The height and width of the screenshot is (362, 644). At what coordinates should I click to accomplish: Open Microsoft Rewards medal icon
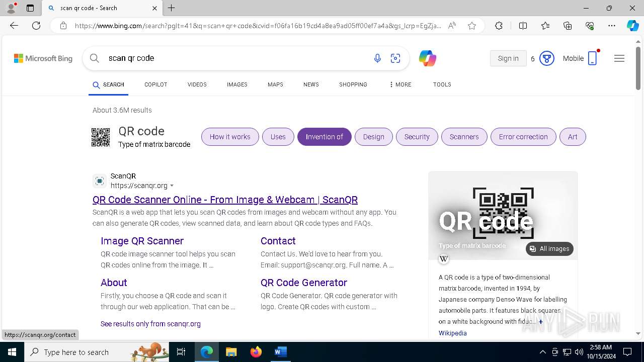547,58
